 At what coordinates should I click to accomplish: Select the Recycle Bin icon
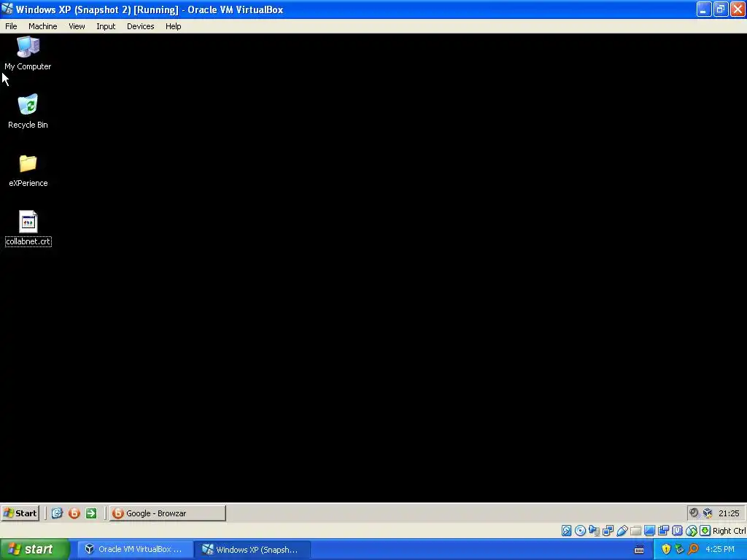(x=28, y=112)
